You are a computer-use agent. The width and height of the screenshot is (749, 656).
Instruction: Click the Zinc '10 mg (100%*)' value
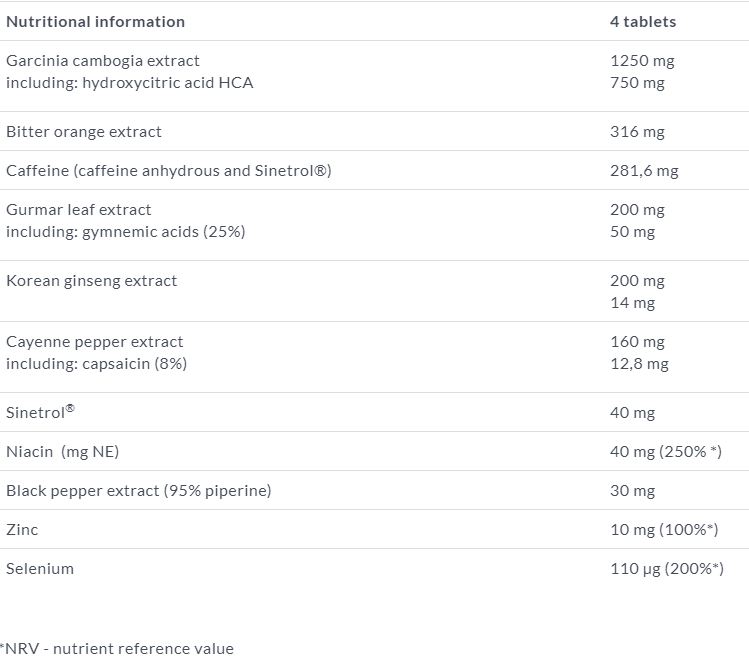664,529
